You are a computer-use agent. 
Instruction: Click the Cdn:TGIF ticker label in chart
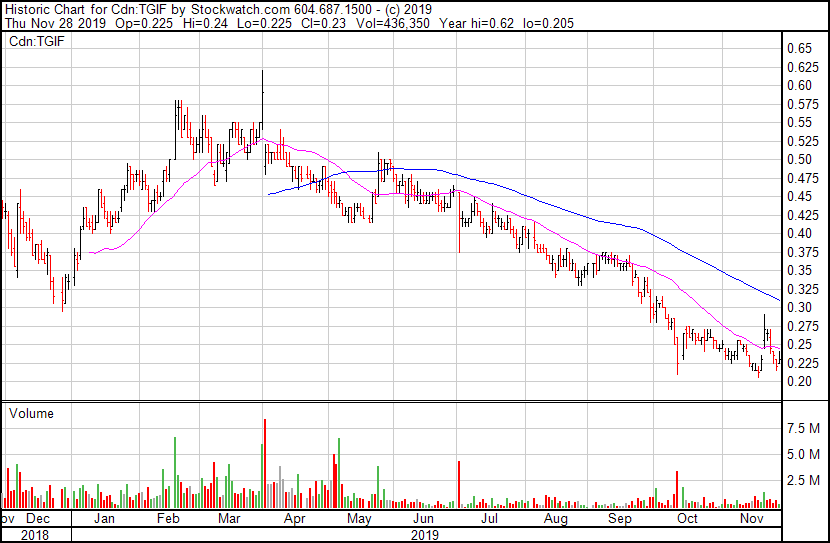[x=37, y=41]
